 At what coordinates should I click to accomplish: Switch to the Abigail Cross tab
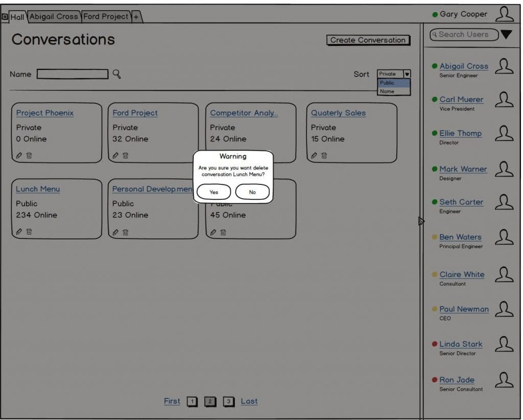tap(54, 16)
